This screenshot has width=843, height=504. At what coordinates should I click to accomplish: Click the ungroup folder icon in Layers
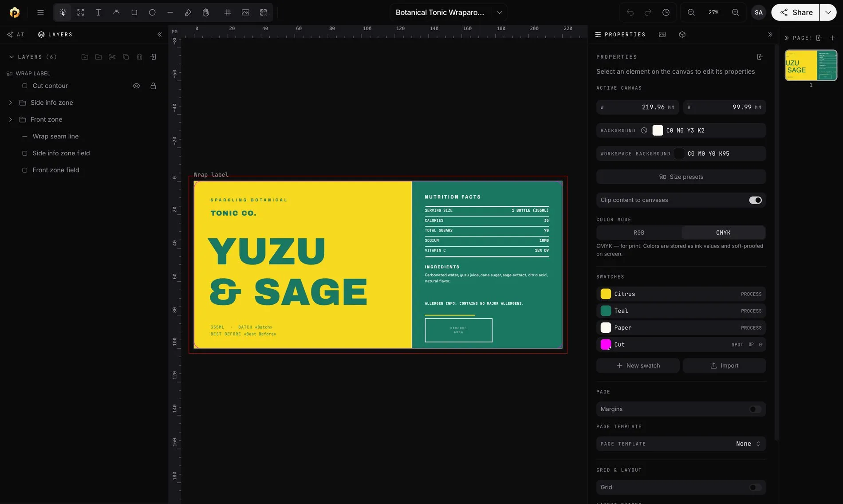click(x=98, y=57)
